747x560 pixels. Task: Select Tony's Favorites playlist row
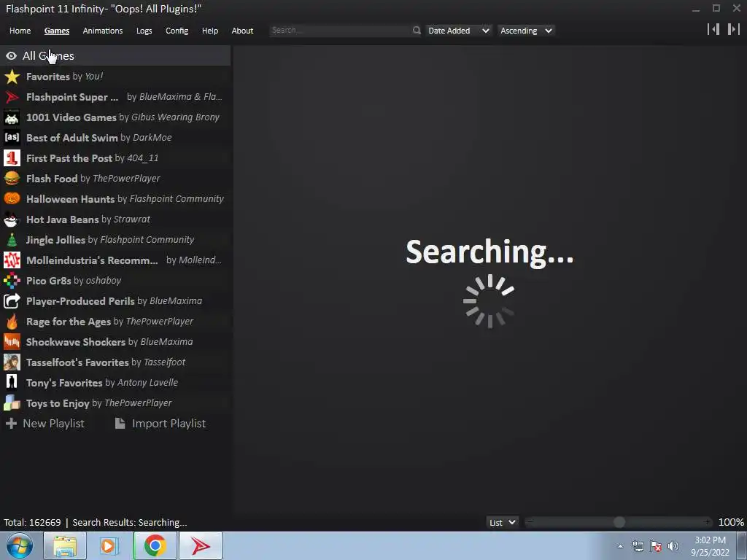pos(115,383)
